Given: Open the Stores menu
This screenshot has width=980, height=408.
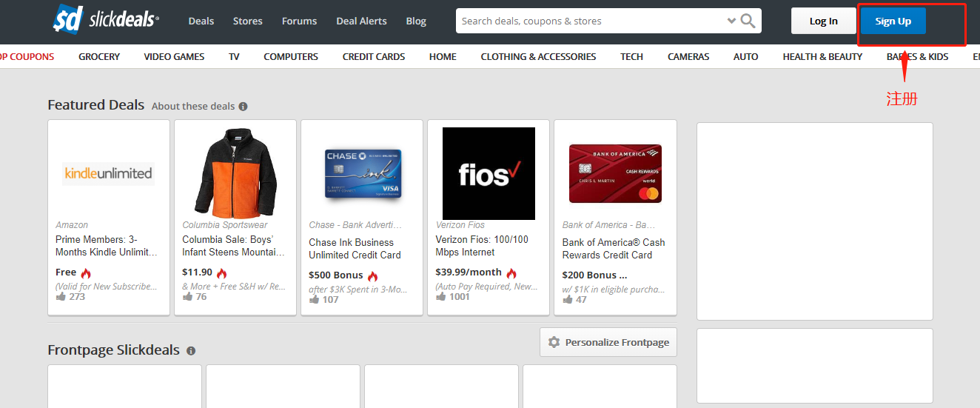Looking at the screenshot, I should (248, 21).
